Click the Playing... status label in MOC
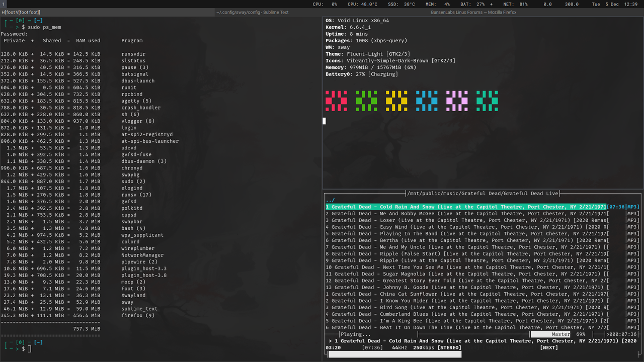 356,334
